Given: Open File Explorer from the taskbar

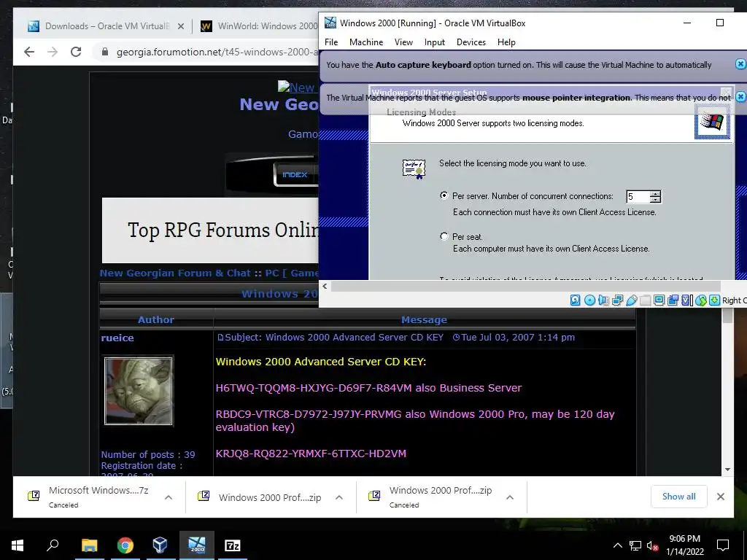Looking at the screenshot, I should pos(89,545).
